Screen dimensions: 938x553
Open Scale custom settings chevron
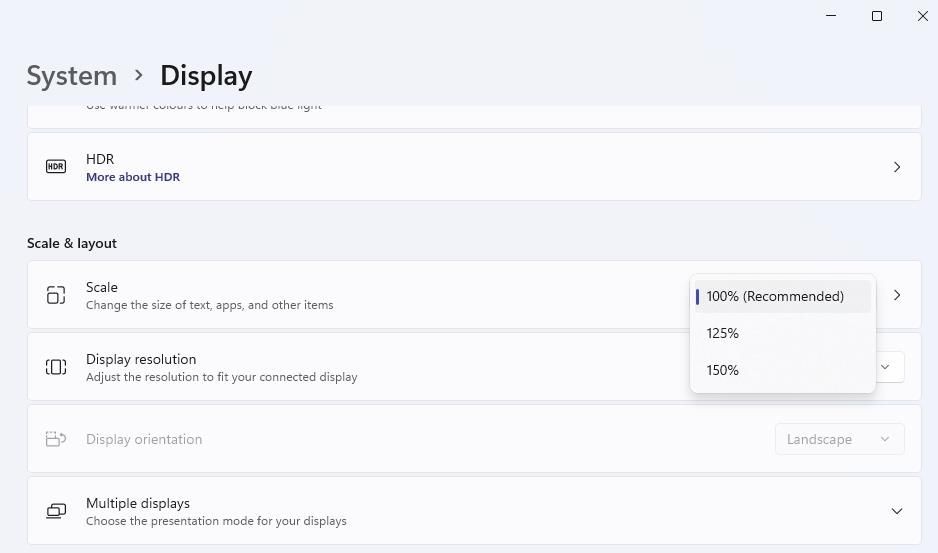coord(897,295)
